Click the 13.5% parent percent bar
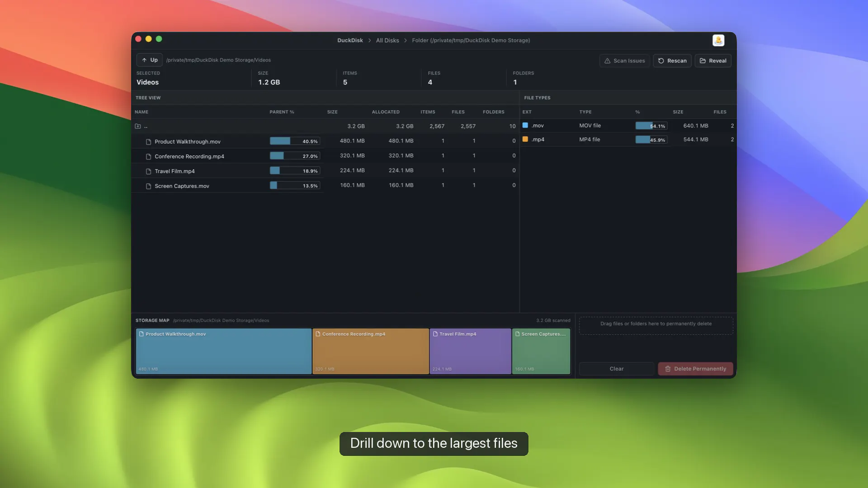 (x=295, y=186)
